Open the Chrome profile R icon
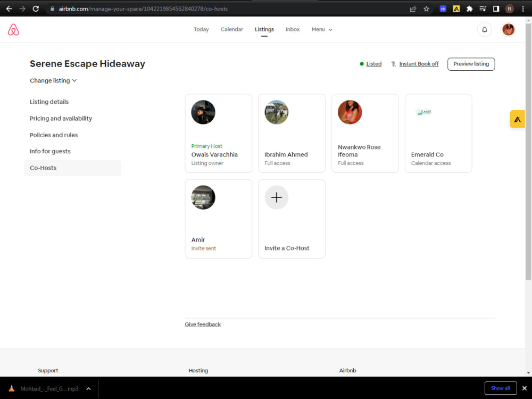Screen dimensions: 532x399 (509, 9)
